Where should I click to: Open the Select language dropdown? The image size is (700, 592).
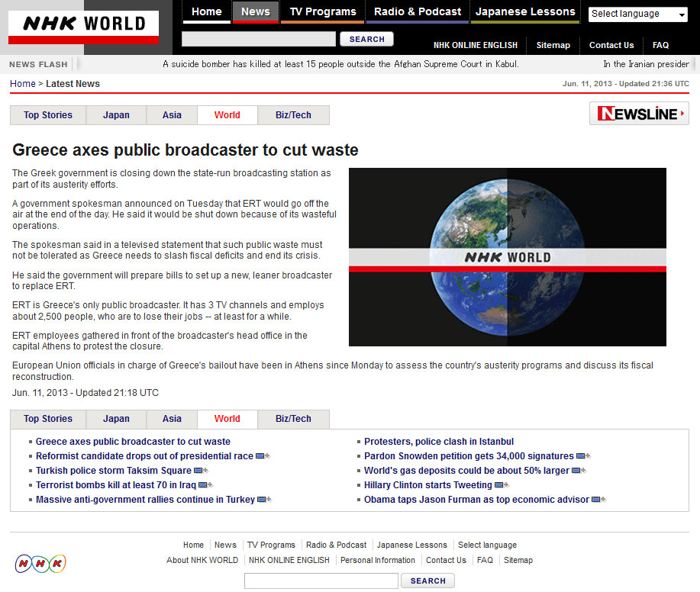pos(638,14)
